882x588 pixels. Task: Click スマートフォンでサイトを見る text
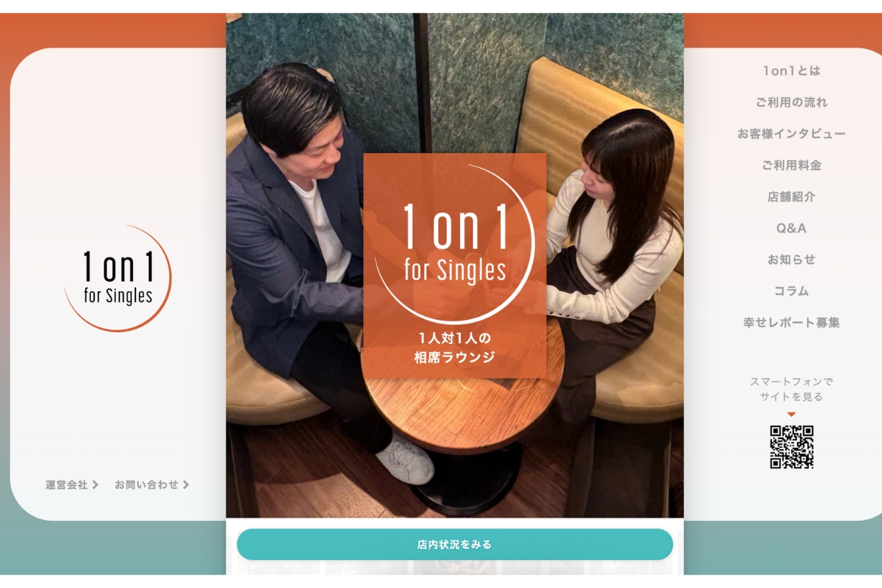click(x=792, y=390)
